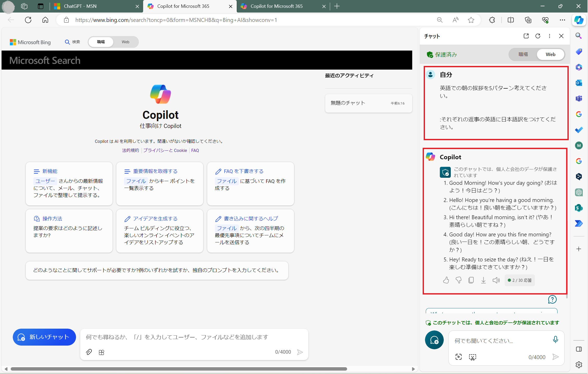
Task: Click the 保護済み shield label
Action: [x=442, y=54]
